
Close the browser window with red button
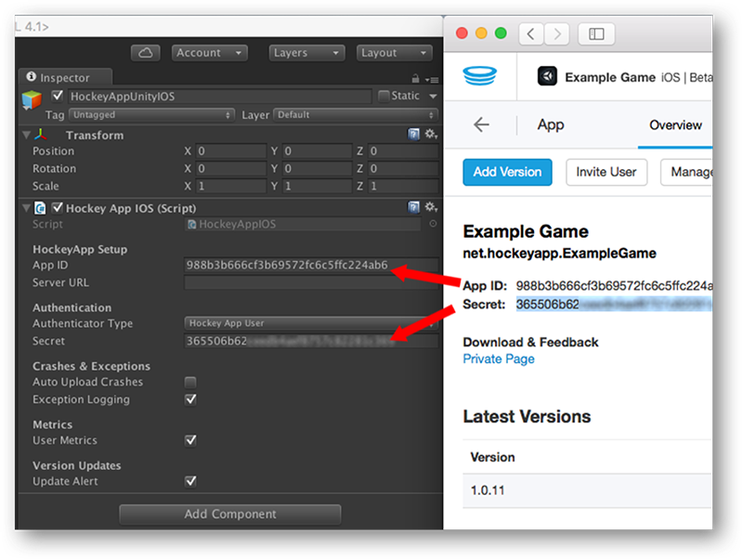[462, 33]
